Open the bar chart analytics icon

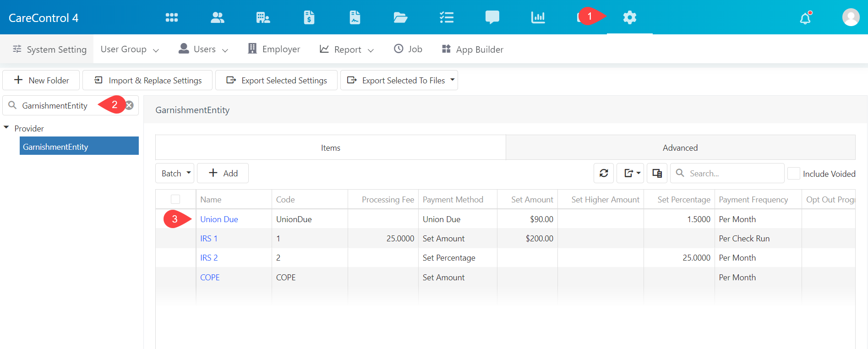click(538, 17)
